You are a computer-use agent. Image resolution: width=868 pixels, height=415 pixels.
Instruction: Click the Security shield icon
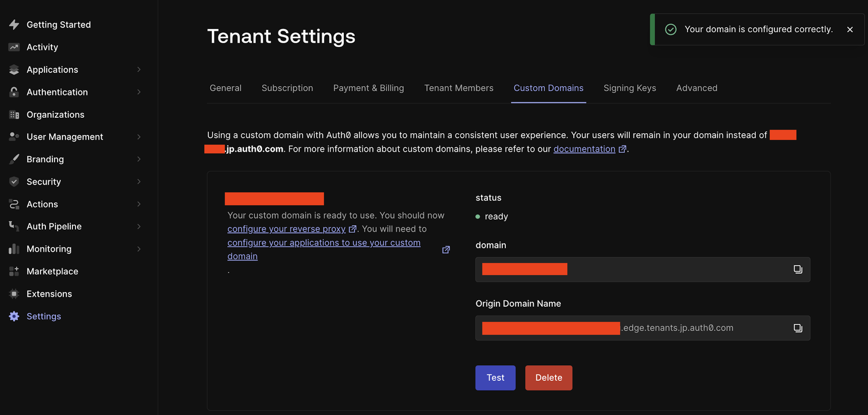14,182
